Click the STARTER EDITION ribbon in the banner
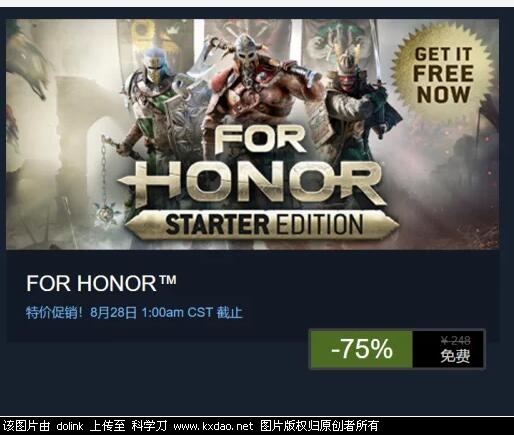This screenshot has width=514, height=435. 263,224
